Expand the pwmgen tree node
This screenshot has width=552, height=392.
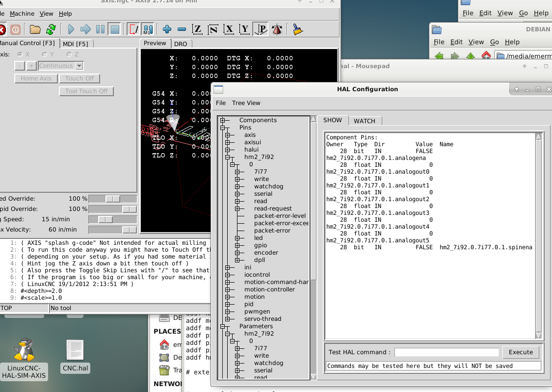(x=227, y=312)
